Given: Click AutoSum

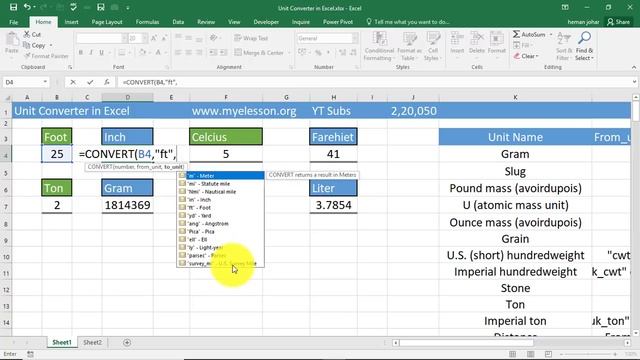Looking at the screenshot, I should (x=529, y=35).
